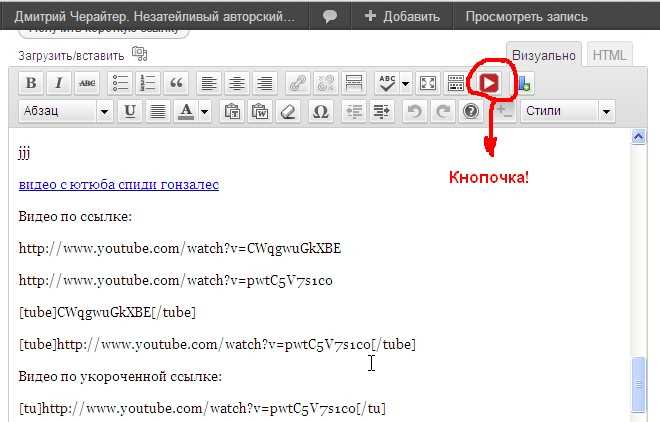Click scrollbar up arrow in editor

pos(638,137)
